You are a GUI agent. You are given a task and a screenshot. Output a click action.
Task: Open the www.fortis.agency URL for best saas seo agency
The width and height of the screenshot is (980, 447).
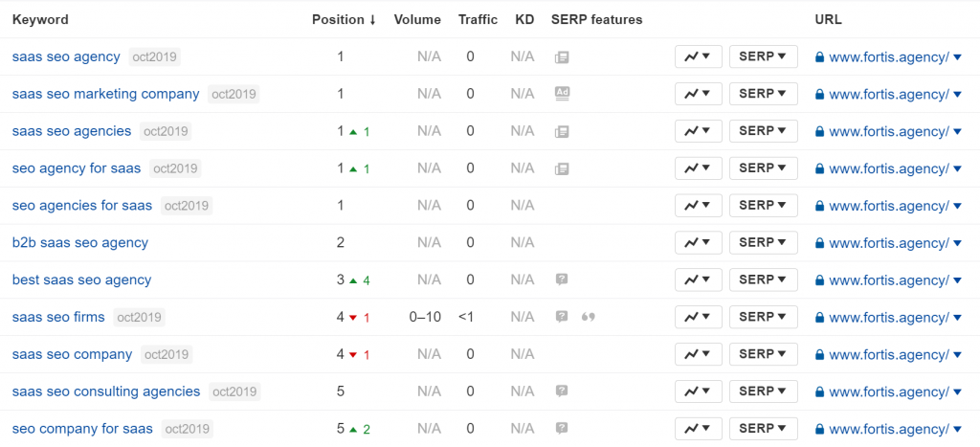click(888, 280)
